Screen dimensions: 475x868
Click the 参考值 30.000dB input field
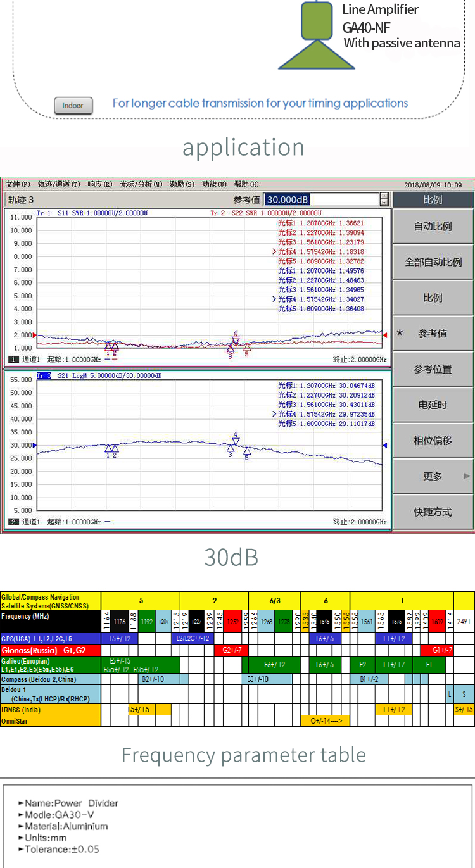pos(321,199)
